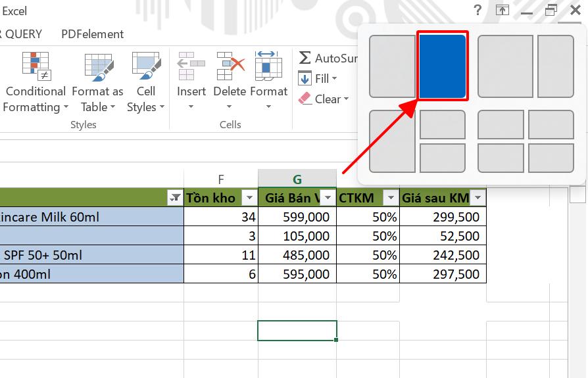Viewport: 588px width, 378px height.
Task: Select the cell containing 52,500
Action: [443, 235]
